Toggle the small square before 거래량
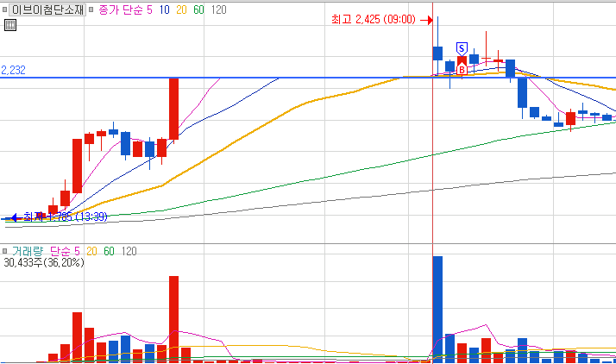This screenshot has width=616, height=364. (x=4, y=251)
